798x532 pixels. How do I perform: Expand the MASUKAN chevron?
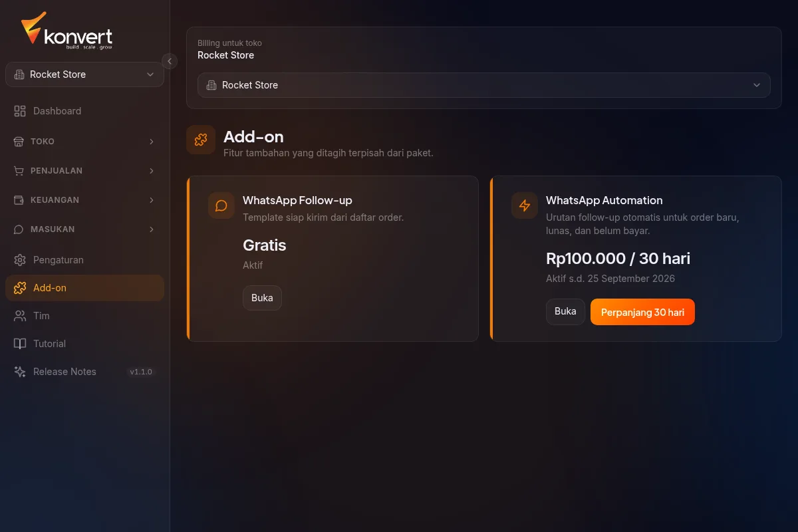tap(152, 229)
